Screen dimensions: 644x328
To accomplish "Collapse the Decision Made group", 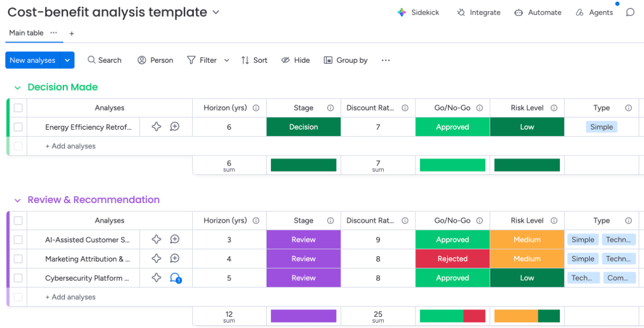I will coord(17,87).
